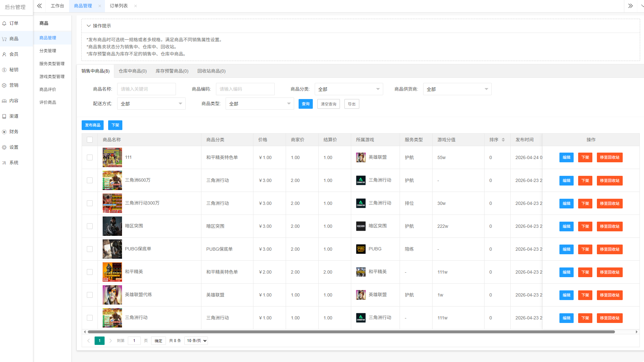Click the 暗区突围 game icon
Screen dimensions: 644x362
coord(361,226)
